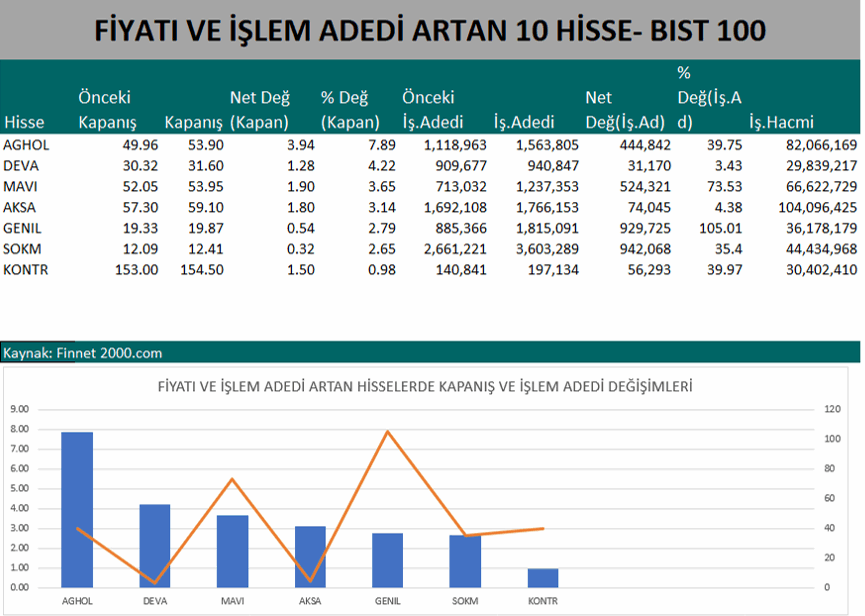Click the KONTR blue bar in chart

click(543, 578)
